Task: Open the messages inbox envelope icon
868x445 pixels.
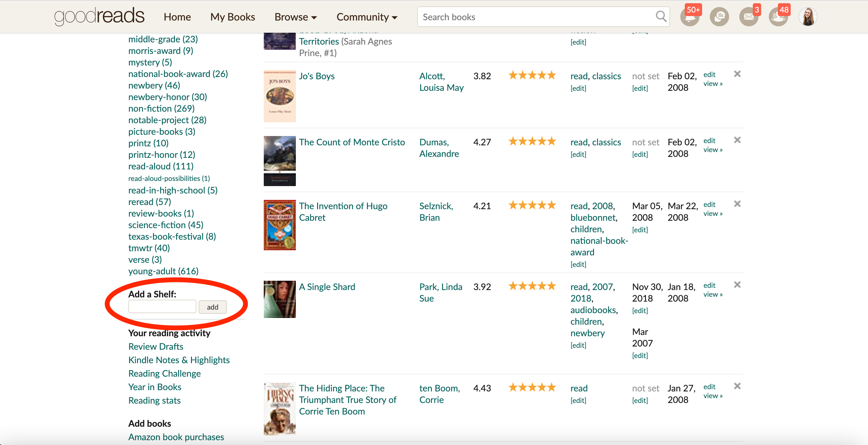Action: 749,16
